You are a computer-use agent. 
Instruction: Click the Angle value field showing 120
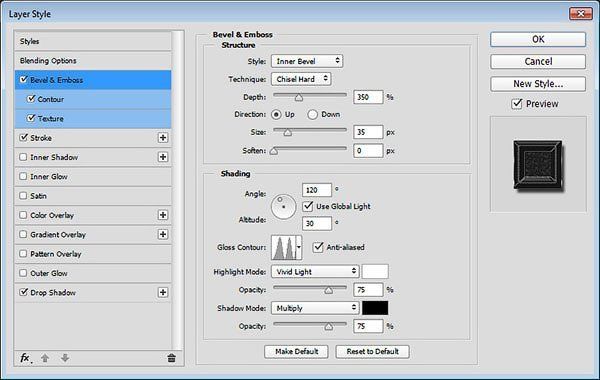click(317, 190)
